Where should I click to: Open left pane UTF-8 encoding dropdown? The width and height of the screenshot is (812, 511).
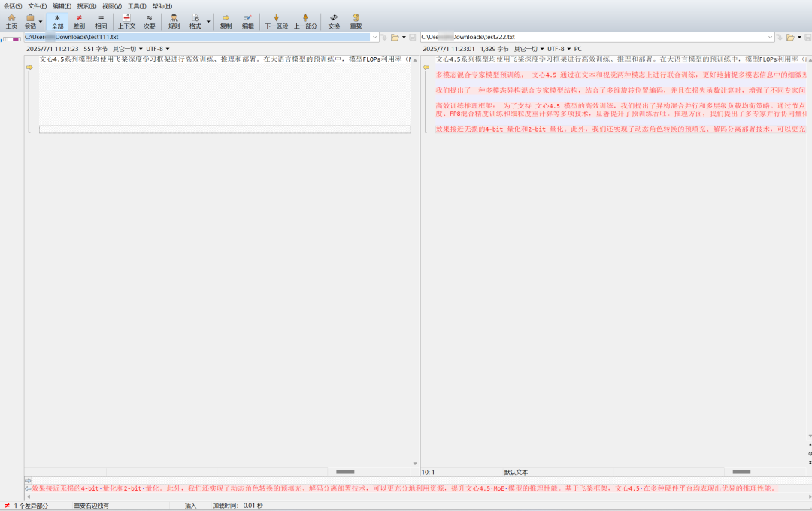158,49
